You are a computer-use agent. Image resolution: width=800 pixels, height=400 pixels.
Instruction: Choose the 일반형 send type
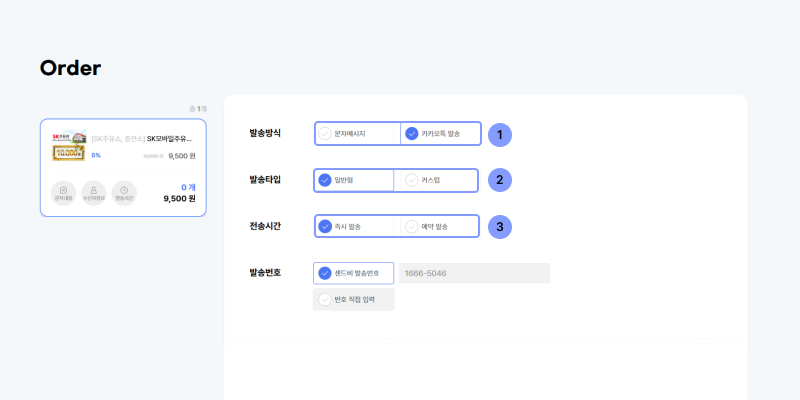354,180
